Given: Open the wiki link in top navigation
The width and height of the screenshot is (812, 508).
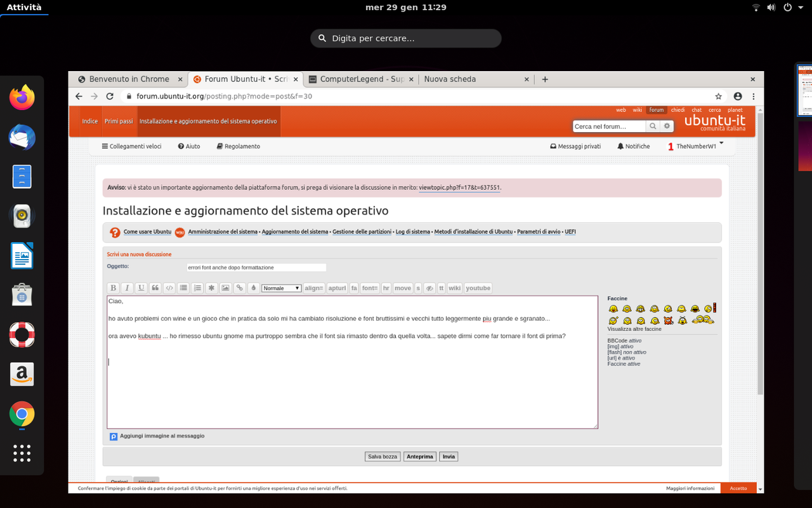Looking at the screenshot, I should 638,110.
